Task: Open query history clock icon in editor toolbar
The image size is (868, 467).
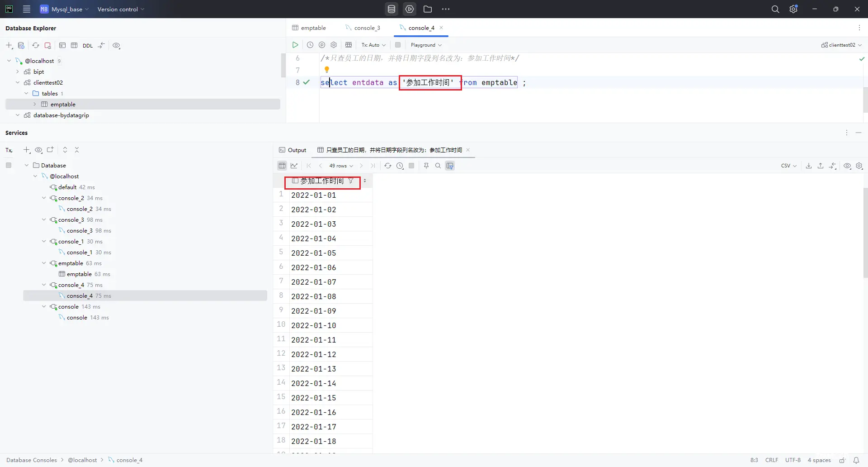Action: point(310,45)
